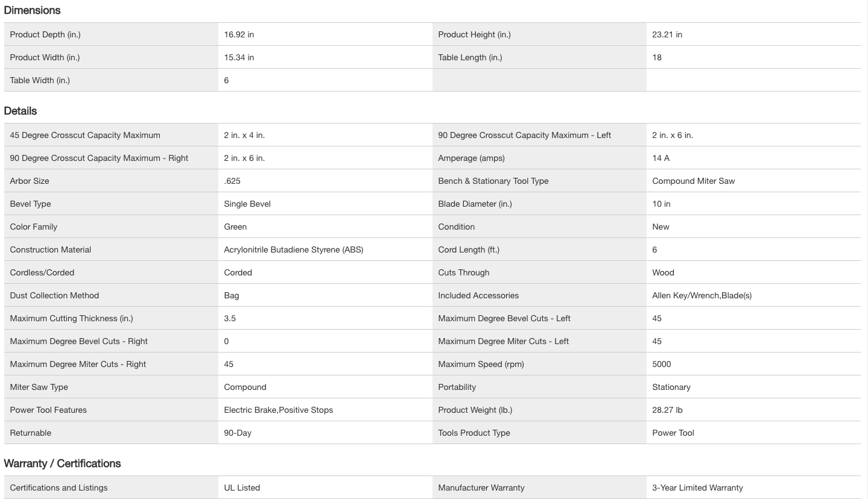Click the Dust Collection Method value Bag
The width and height of the screenshot is (868, 499).
pyautogui.click(x=232, y=295)
